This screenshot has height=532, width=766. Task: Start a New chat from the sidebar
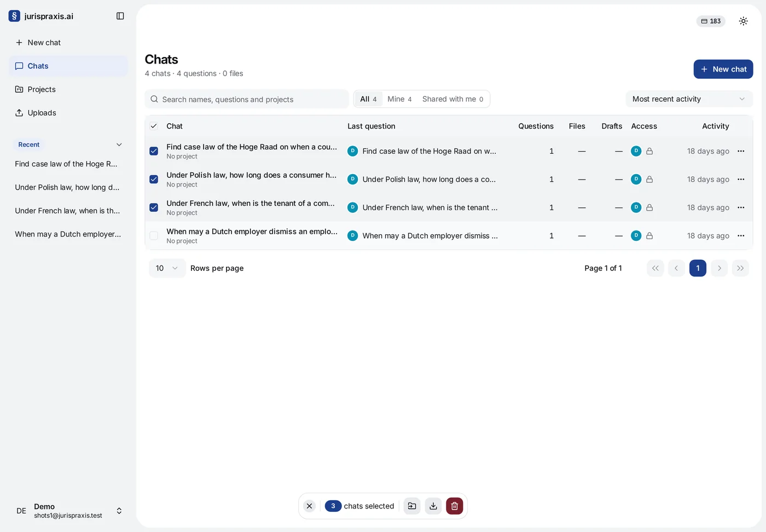[x=68, y=42]
